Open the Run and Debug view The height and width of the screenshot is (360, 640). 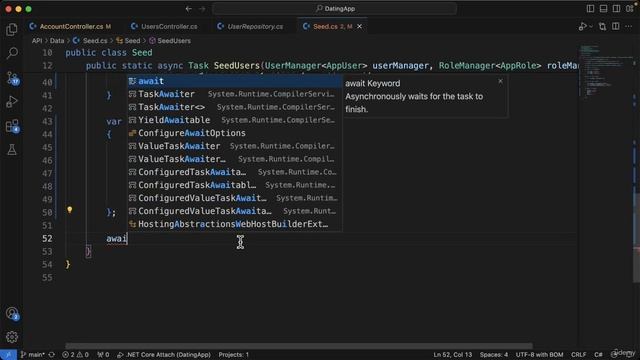pos(12,102)
